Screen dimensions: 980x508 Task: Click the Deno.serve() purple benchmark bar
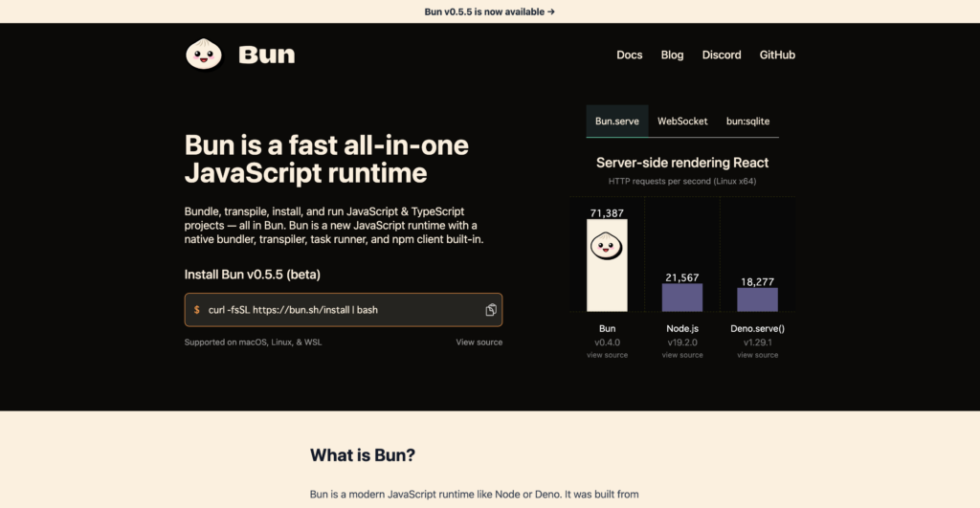pyautogui.click(x=757, y=299)
